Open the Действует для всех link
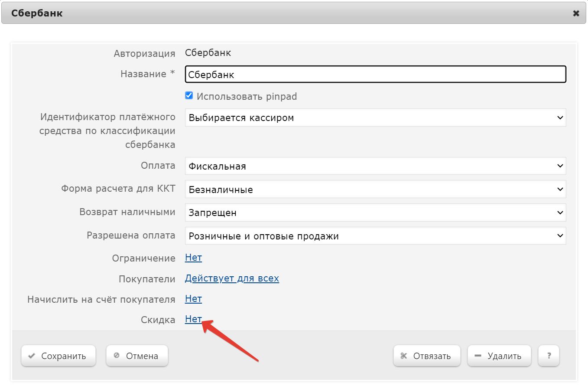This screenshot has width=588, height=386. (x=232, y=278)
